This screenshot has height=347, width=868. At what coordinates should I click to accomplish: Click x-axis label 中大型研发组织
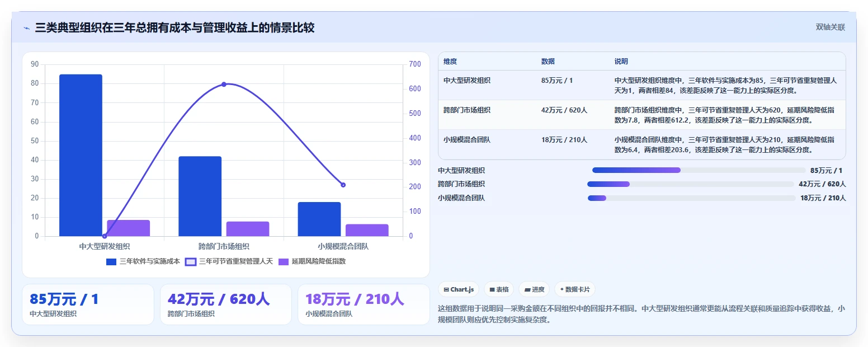tap(105, 246)
